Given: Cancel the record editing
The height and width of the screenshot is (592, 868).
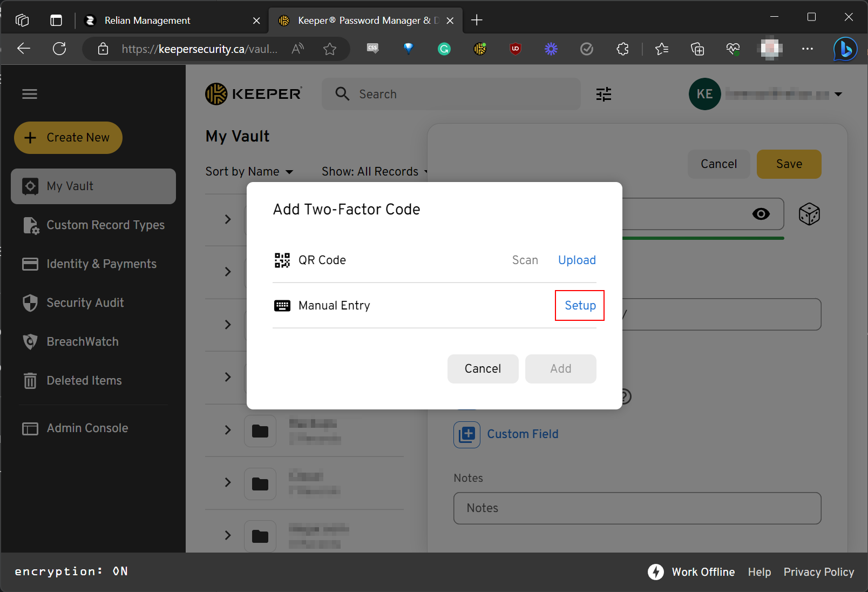Looking at the screenshot, I should pyautogui.click(x=719, y=164).
